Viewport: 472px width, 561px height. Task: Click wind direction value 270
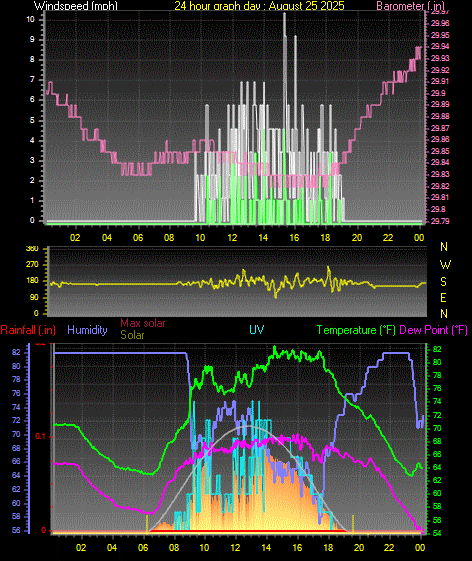(32, 265)
